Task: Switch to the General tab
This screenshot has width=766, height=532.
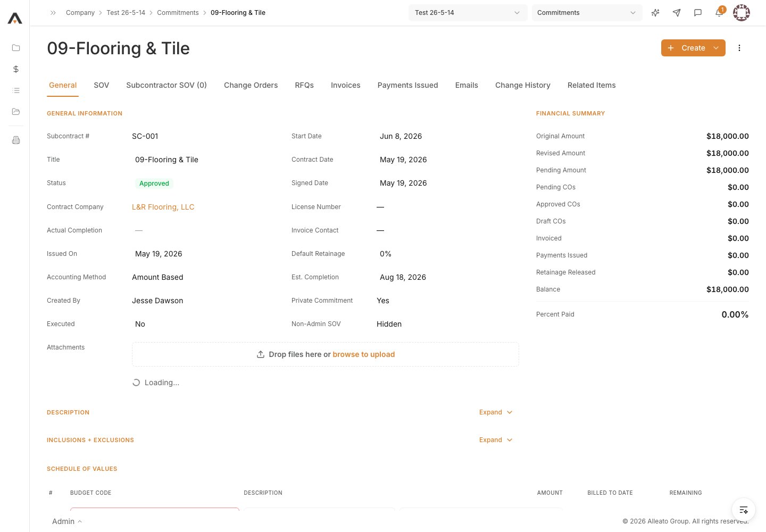Action: point(63,85)
